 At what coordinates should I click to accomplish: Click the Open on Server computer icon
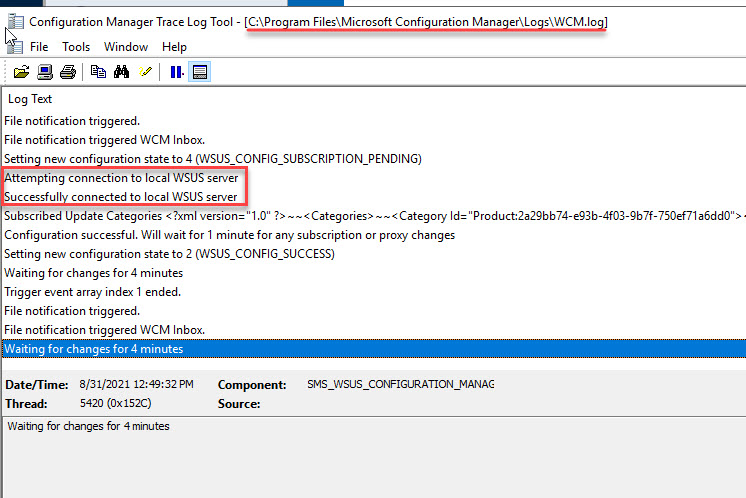(x=45, y=72)
